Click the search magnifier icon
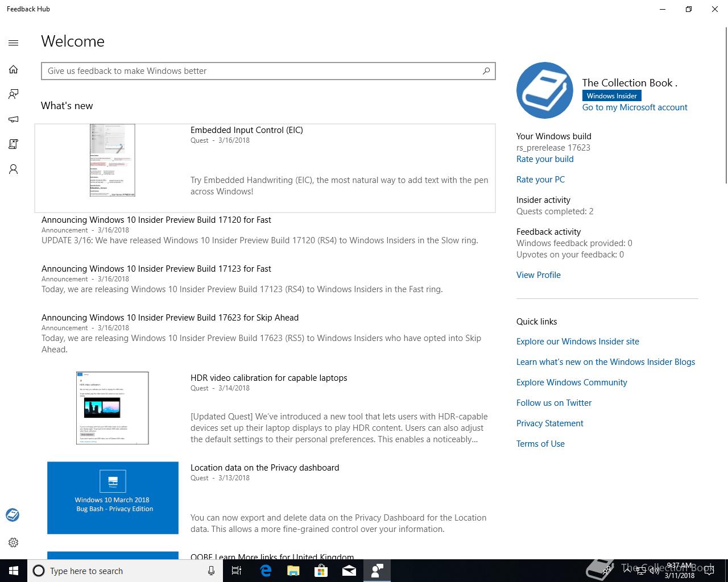 click(486, 71)
